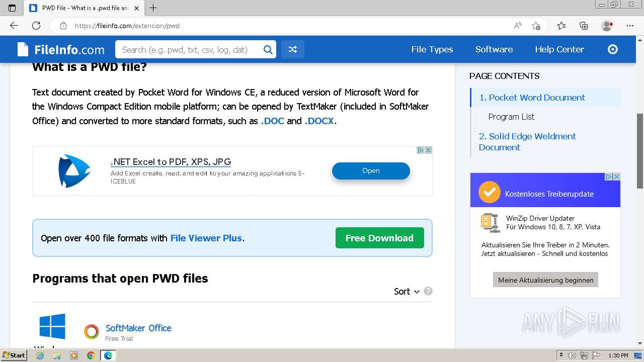Open the site settings gear icon

(x=613, y=49)
